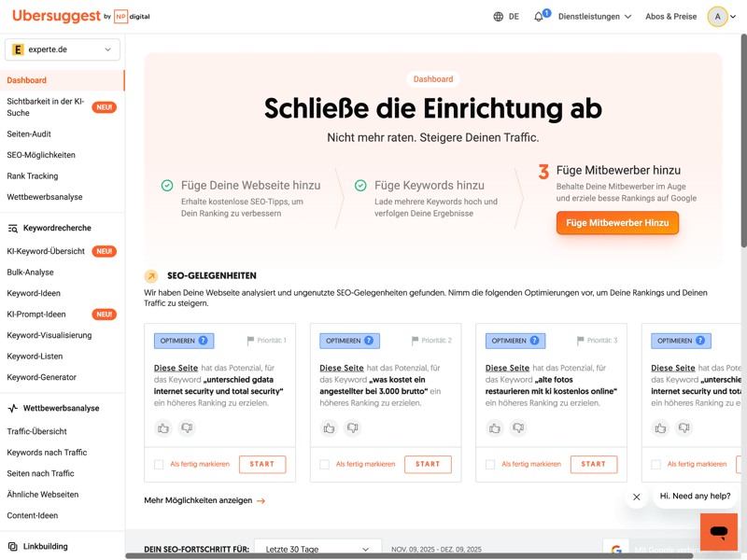The height and width of the screenshot is (560, 747).
Task: Expand the Dienstleistungen menu
Action: click(x=595, y=17)
